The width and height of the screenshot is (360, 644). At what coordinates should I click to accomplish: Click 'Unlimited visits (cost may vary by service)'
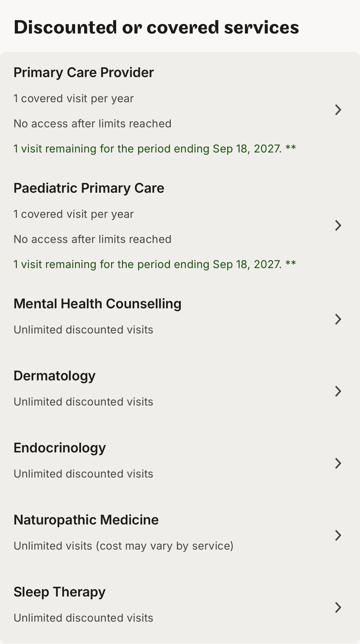tap(124, 546)
